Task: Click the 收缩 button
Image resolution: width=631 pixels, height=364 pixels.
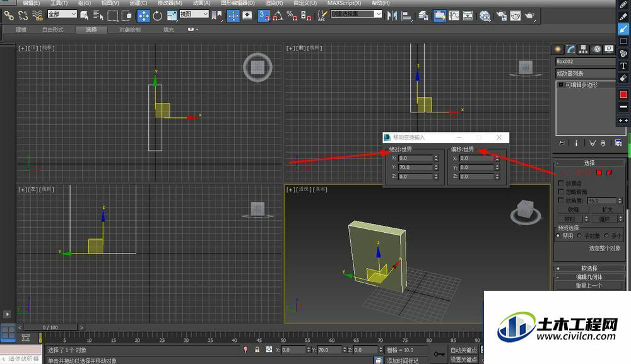Action: pos(573,209)
